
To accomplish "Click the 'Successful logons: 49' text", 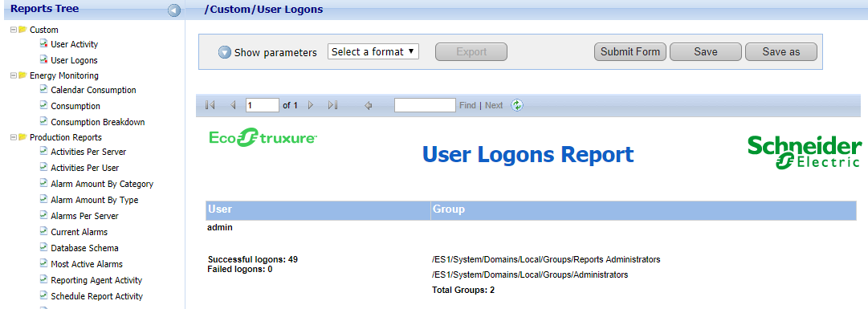I will coord(253,259).
